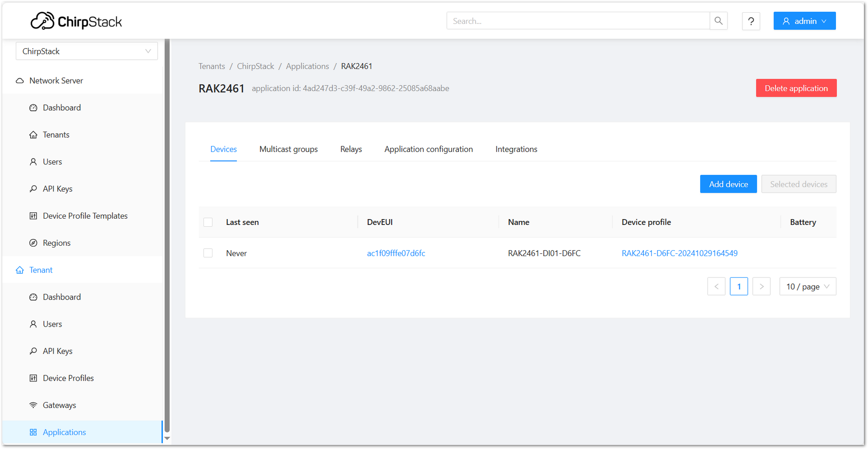
Task: Check the checkbox for device RAK2461-DI01-D6FC
Action: [208, 253]
